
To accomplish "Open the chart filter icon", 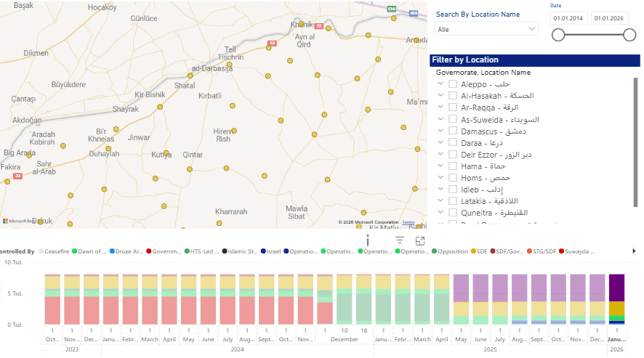I will [x=399, y=240].
